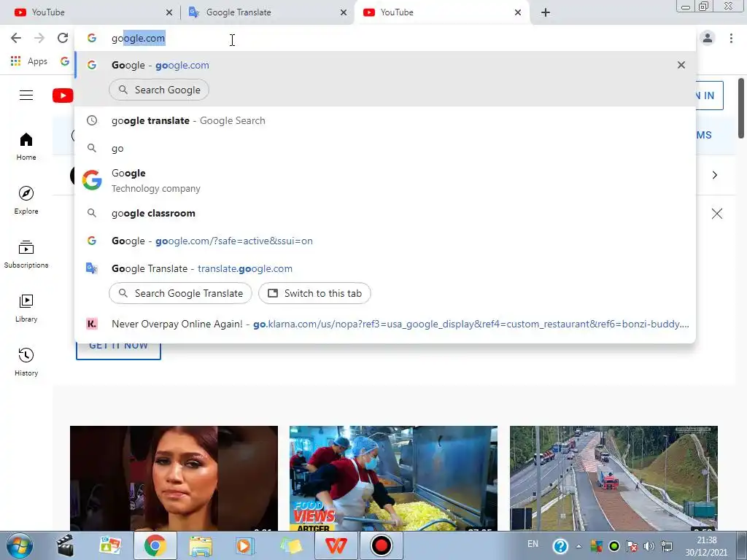The image size is (747, 560).
Task: Select the active third YouTube tab
Action: pos(441,12)
